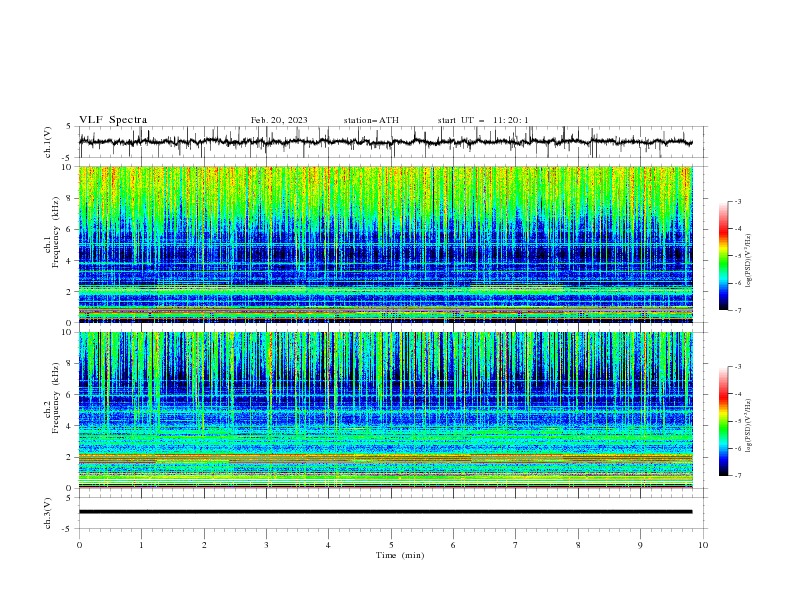Click time axis tick label "3"

click(x=266, y=545)
